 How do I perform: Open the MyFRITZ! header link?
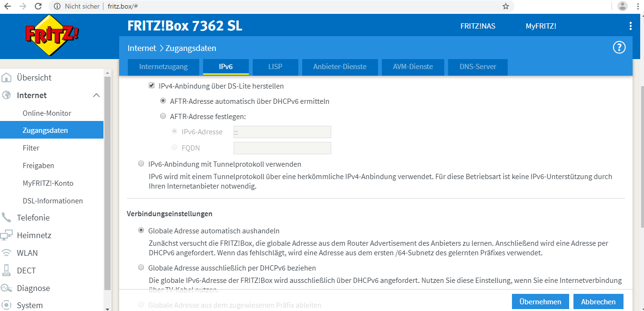pyautogui.click(x=541, y=26)
